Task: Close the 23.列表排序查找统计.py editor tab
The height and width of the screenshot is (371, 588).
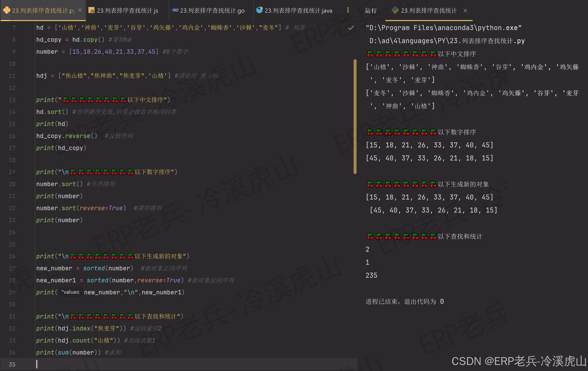Action: (x=80, y=10)
